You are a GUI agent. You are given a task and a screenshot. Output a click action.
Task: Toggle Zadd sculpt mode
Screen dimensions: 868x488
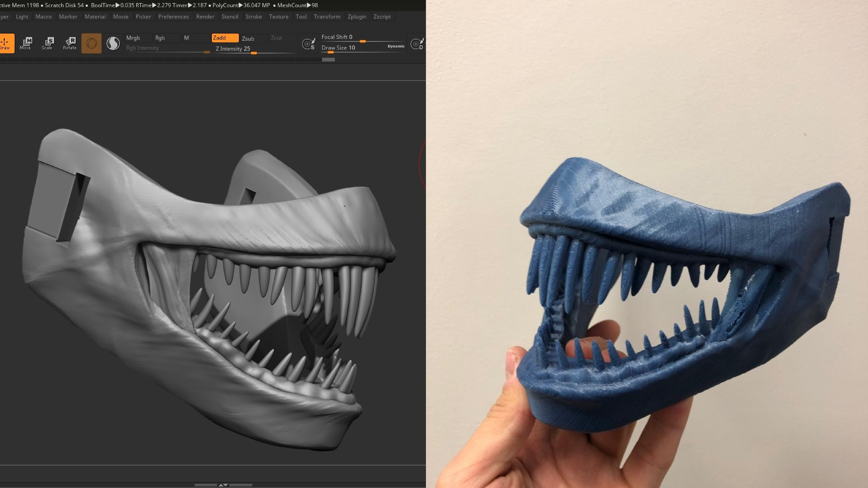[225, 38]
